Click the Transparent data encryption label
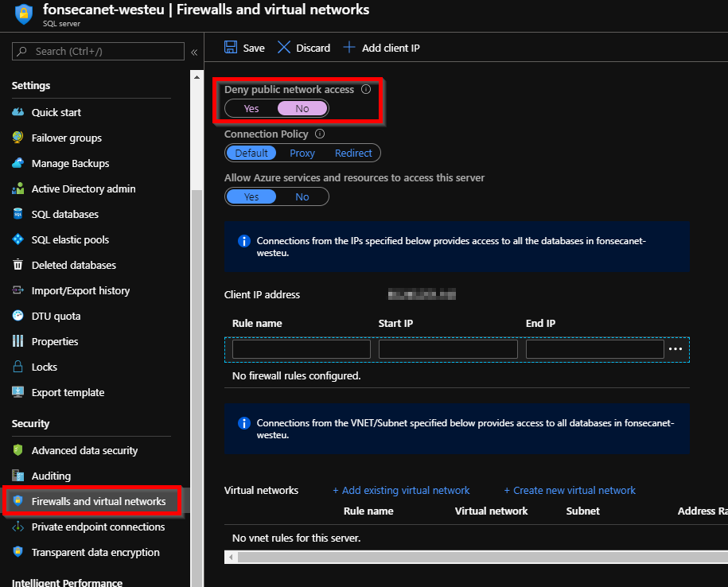728x587 pixels. pyautogui.click(x=95, y=552)
